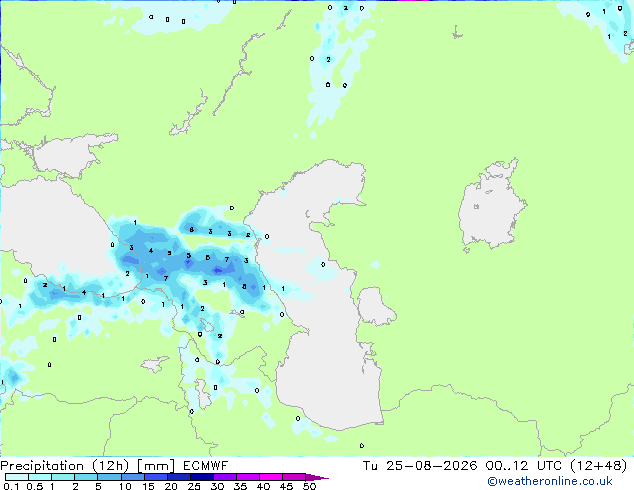Click the "15" legend scale label
Image resolution: width=634 pixels, height=490 pixels.
[148, 486]
